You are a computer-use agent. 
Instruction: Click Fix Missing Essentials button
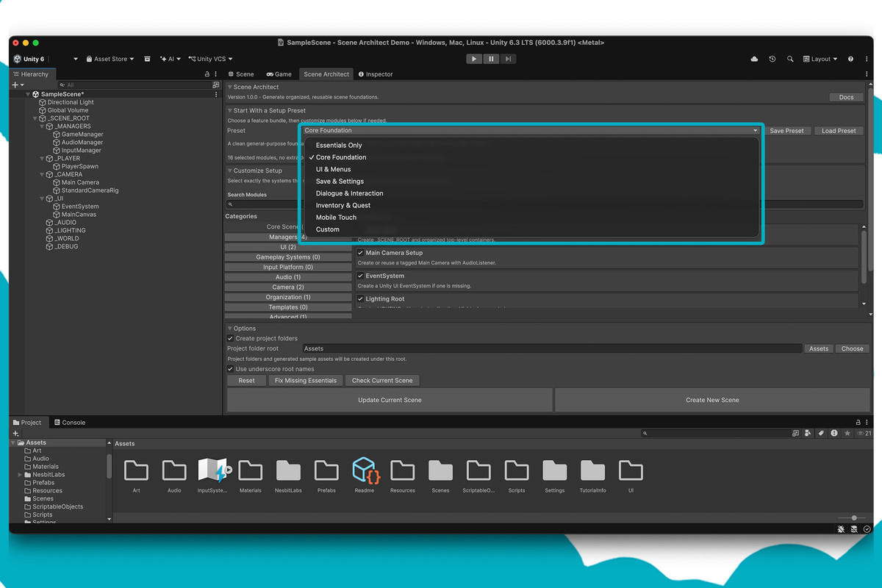pos(305,380)
